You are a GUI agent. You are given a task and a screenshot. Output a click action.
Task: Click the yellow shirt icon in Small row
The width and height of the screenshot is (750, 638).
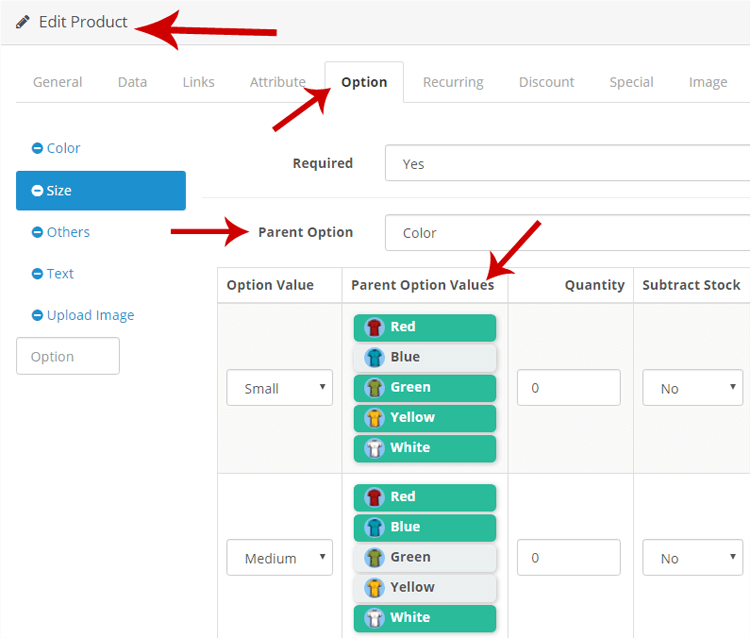(375, 418)
